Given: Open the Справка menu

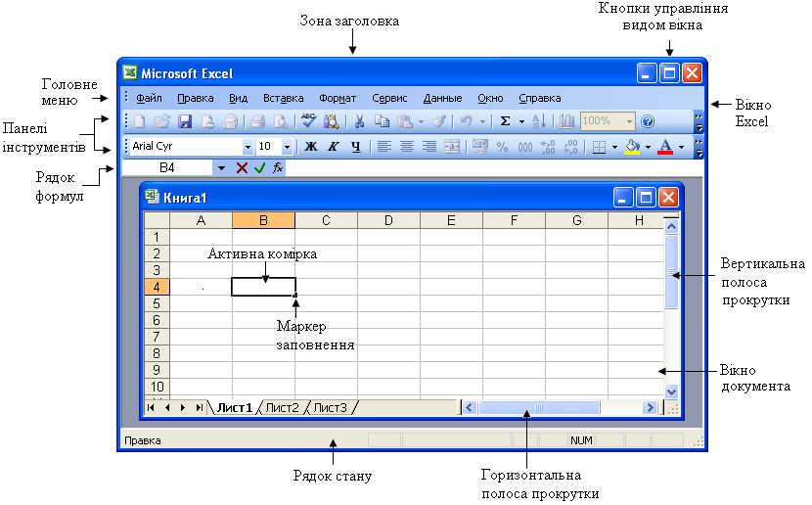Looking at the screenshot, I should click(540, 98).
